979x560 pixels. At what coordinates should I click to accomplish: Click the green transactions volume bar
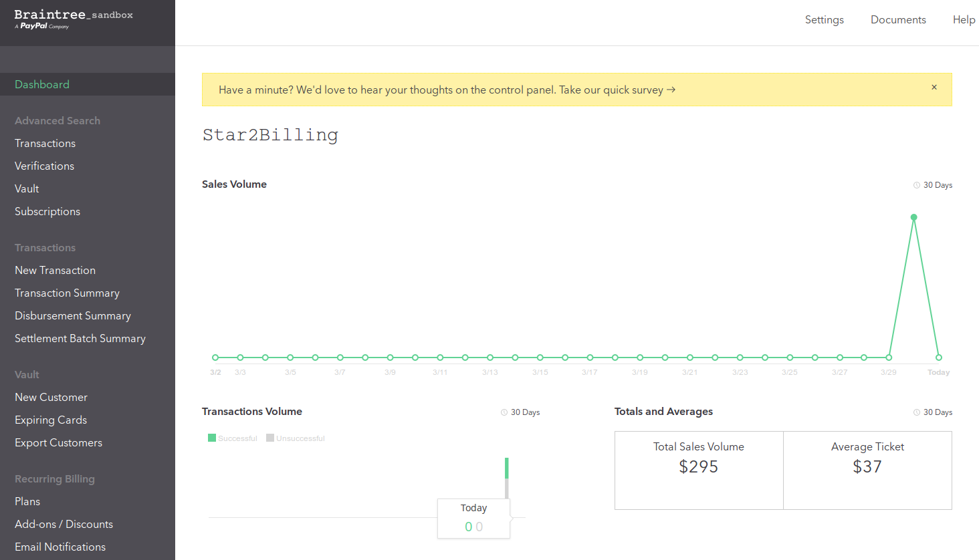point(507,468)
